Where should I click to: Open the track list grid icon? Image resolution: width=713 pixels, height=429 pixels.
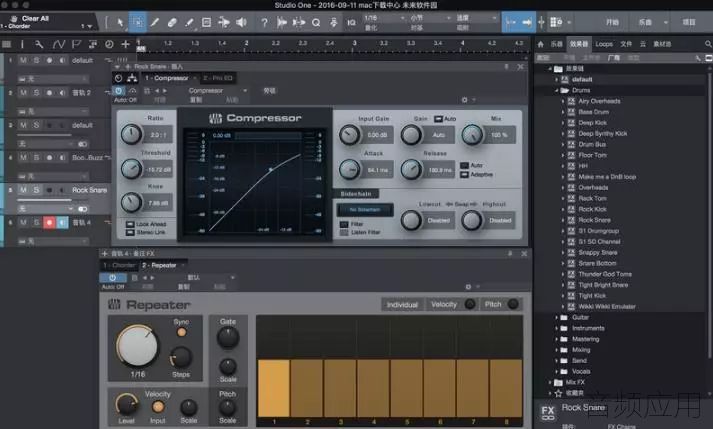point(6,44)
